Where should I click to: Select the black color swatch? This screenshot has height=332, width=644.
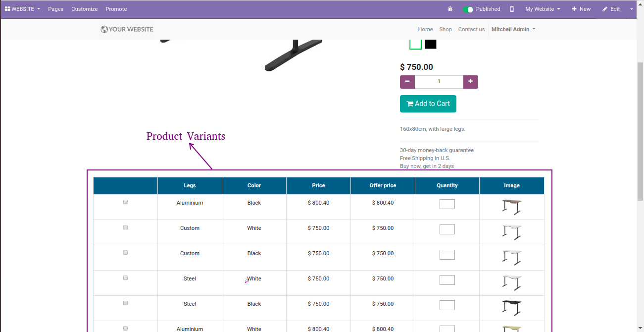(431, 44)
